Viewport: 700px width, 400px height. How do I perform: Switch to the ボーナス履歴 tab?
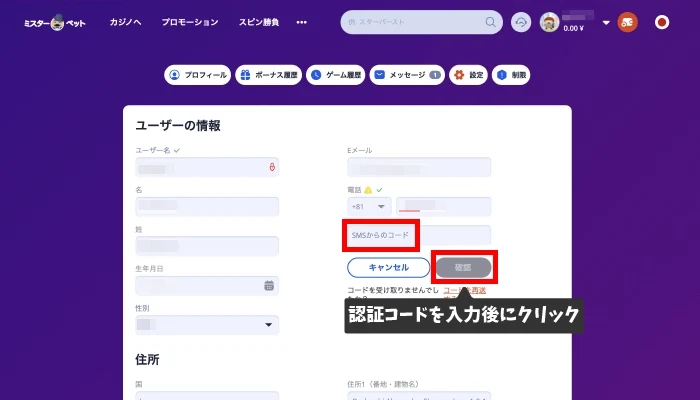pyautogui.click(x=268, y=75)
